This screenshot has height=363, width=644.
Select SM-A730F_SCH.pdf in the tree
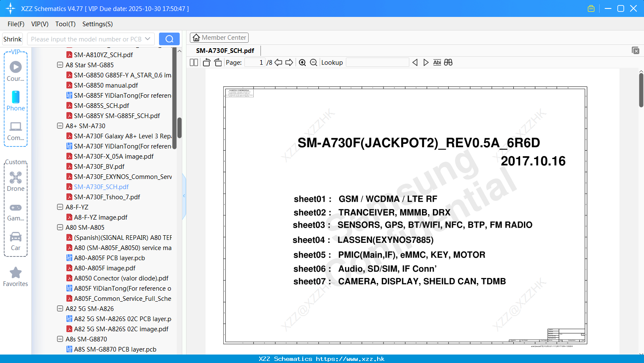click(x=101, y=187)
